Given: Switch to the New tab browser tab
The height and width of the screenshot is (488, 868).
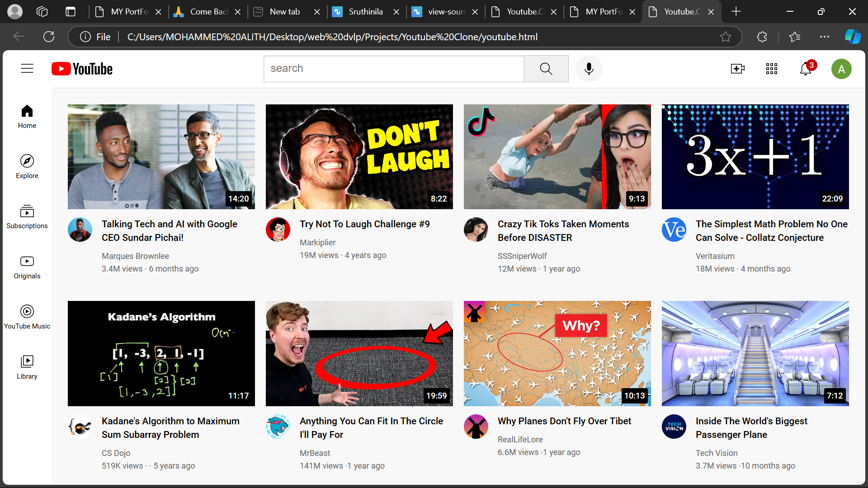Looking at the screenshot, I should (x=285, y=12).
